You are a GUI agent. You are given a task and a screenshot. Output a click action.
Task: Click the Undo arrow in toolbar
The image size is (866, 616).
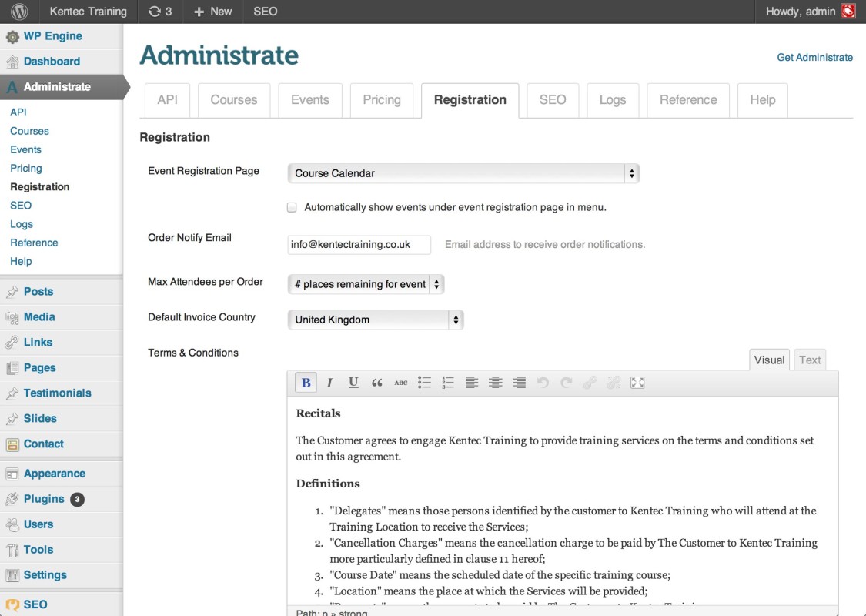coord(543,383)
